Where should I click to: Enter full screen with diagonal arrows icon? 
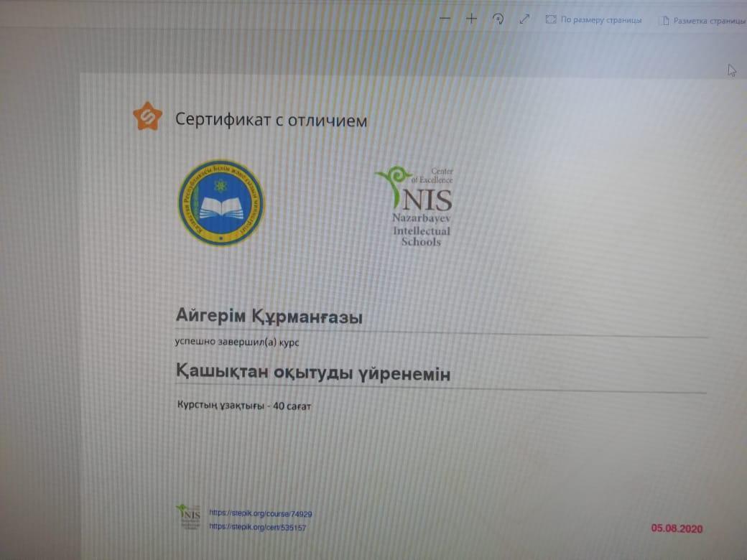524,19
